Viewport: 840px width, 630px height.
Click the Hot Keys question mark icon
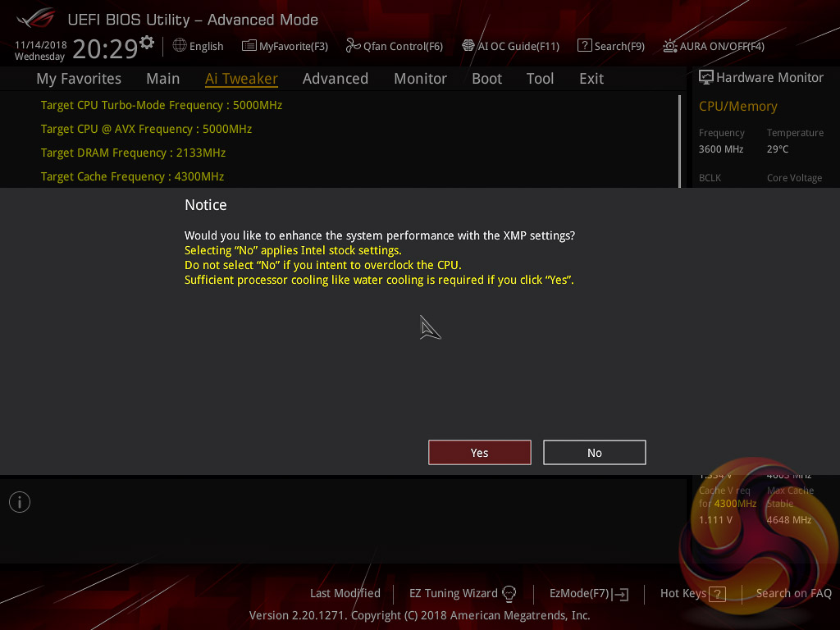(x=717, y=594)
